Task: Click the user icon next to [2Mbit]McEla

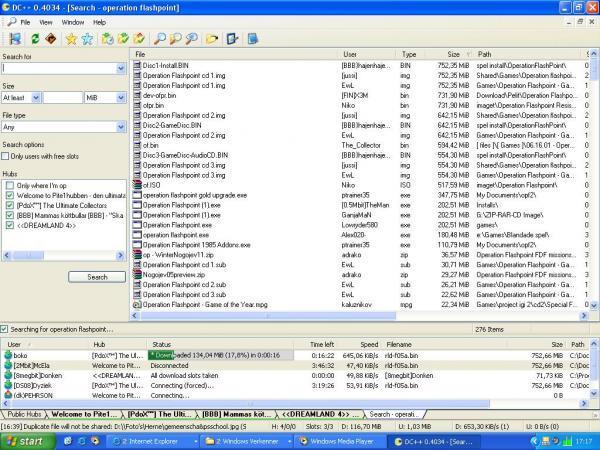Action: 8,365
